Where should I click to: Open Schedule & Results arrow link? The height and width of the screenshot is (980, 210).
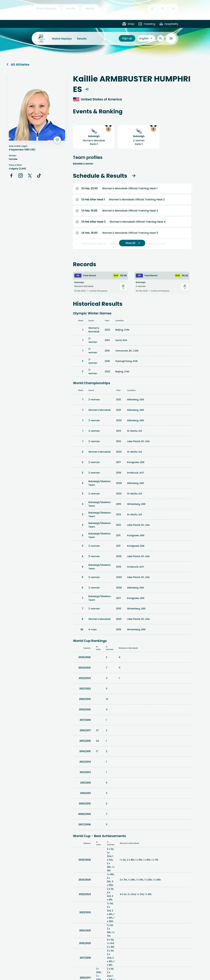134,176
